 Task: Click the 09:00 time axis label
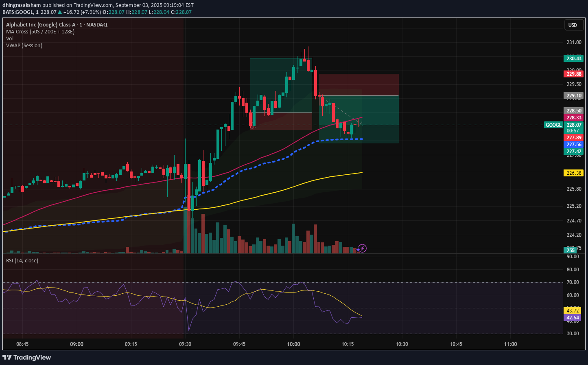77,344
